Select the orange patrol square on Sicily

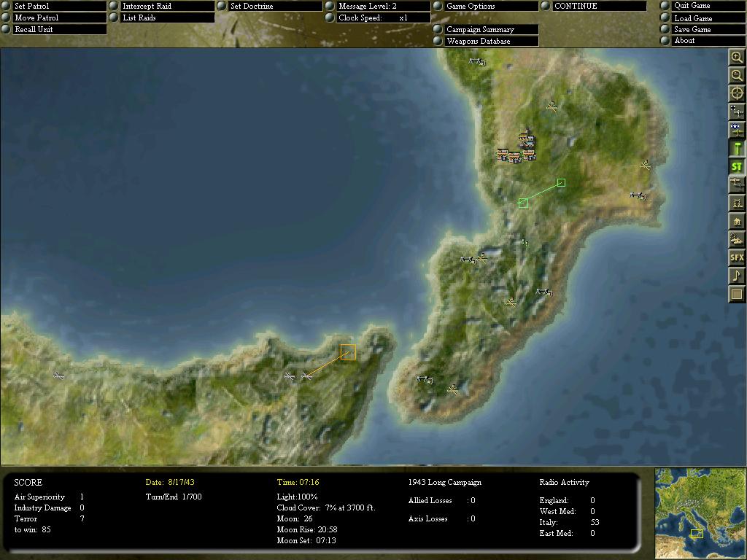point(348,352)
